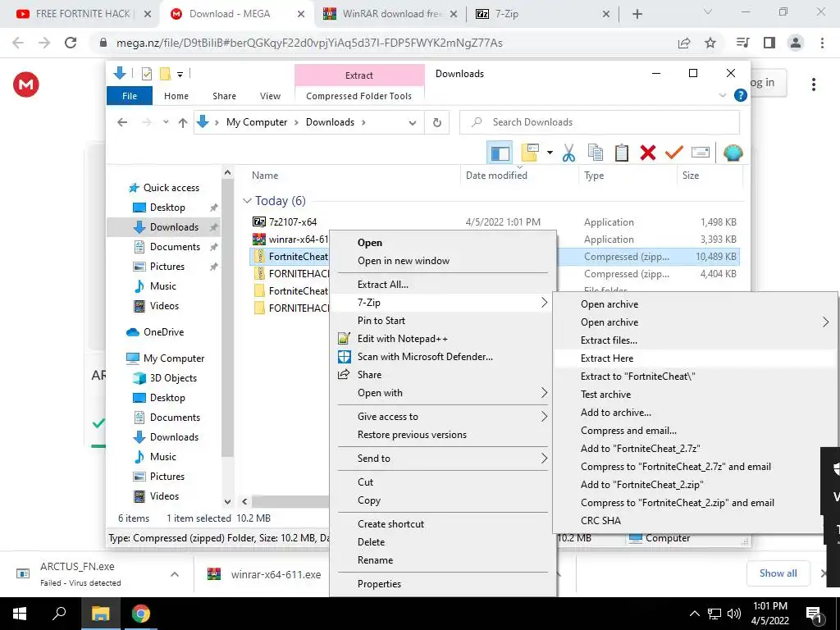This screenshot has width=840, height=630.
Task: Choose Delete in context menu
Action: point(442,542)
